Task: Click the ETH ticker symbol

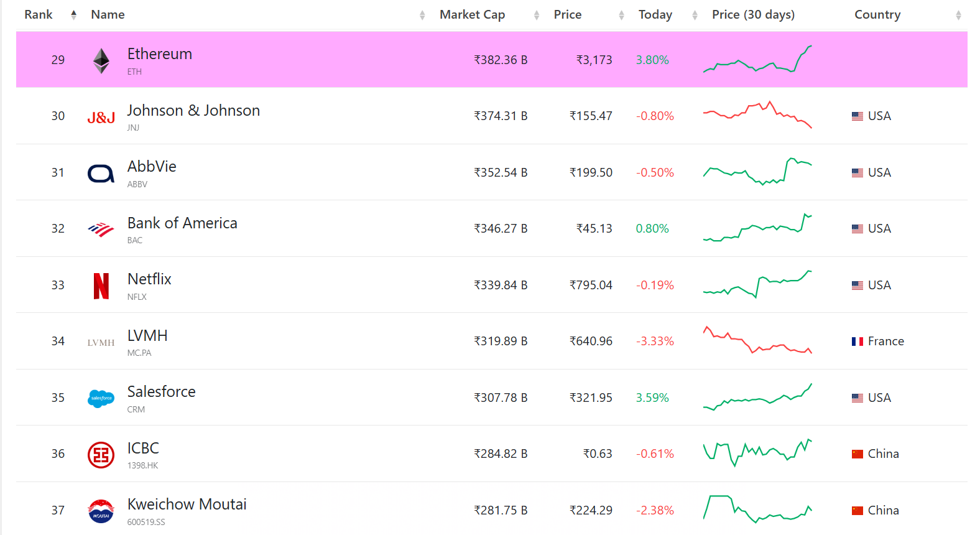Action: point(134,72)
